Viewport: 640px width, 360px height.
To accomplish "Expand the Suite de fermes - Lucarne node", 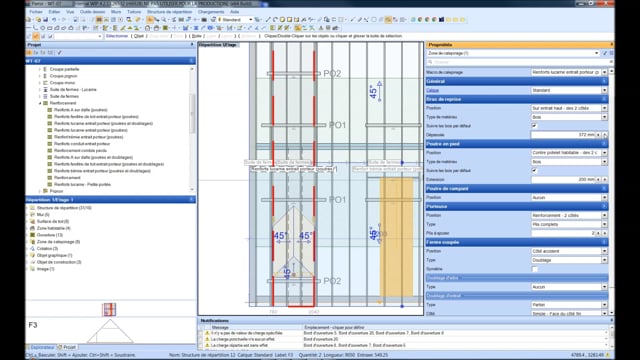I will [40, 90].
